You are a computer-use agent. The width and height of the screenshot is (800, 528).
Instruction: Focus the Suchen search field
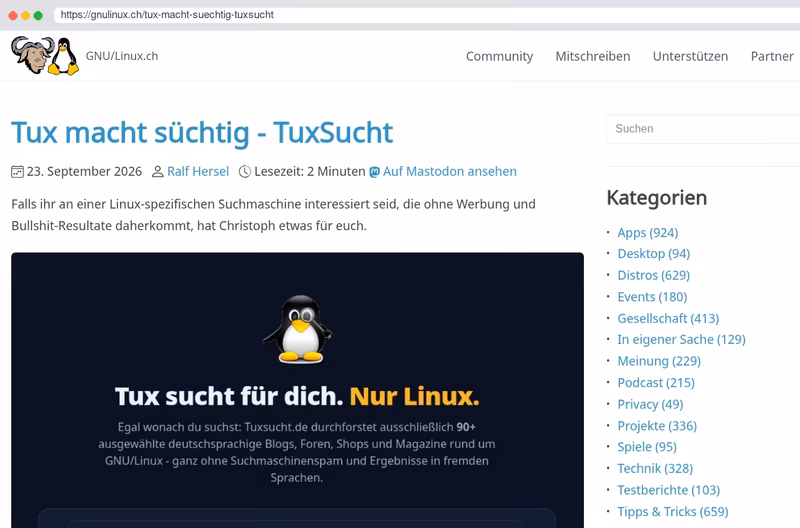tap(703, 129)
